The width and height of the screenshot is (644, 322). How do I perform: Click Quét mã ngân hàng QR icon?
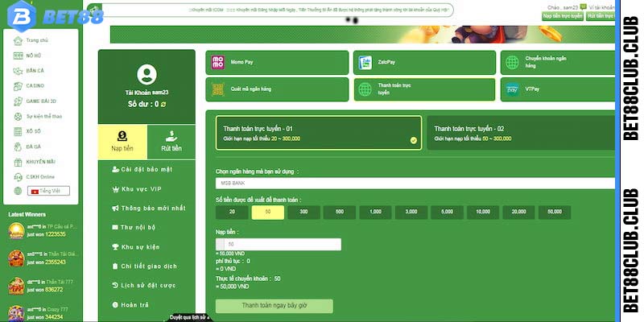(217, 89)
